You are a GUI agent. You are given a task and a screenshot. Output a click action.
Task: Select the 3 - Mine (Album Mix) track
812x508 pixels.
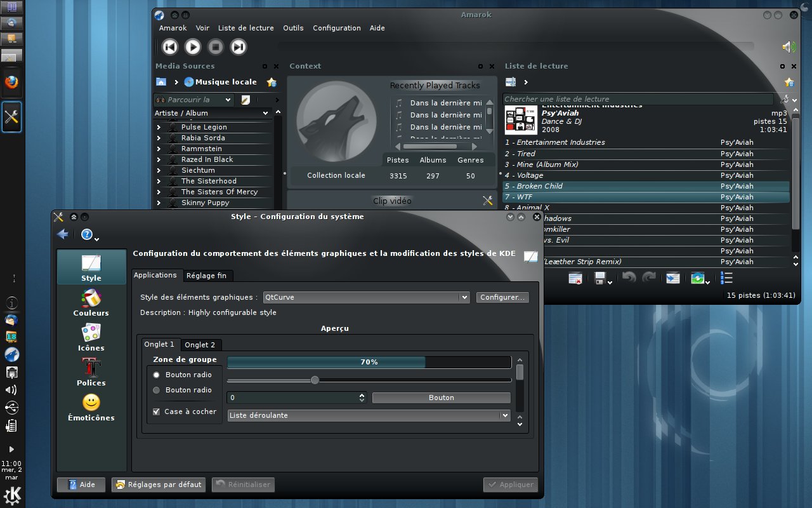(646, 164)
